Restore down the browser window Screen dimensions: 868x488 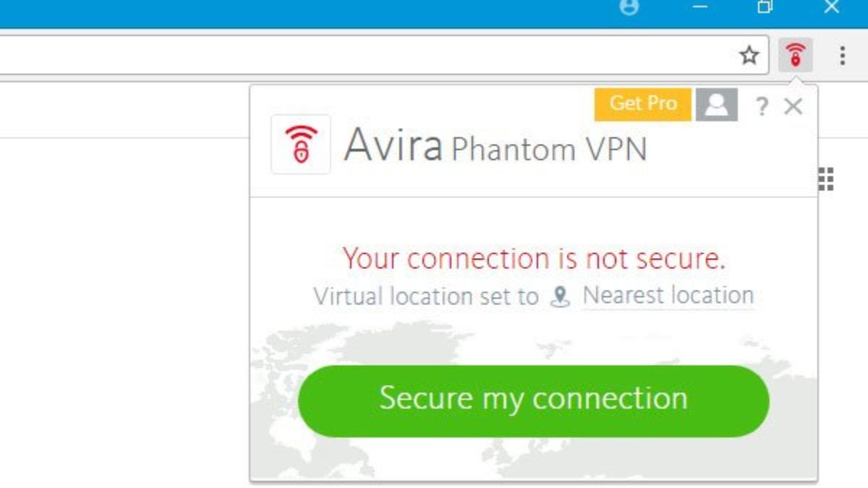point(765,7)
